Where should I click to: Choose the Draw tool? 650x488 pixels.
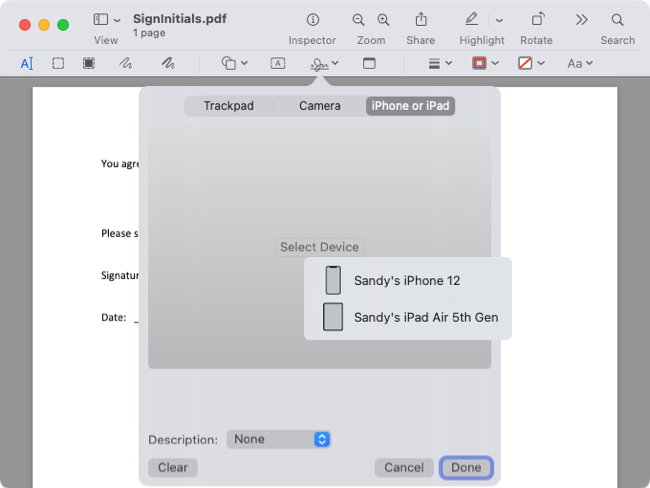[168, 63]
